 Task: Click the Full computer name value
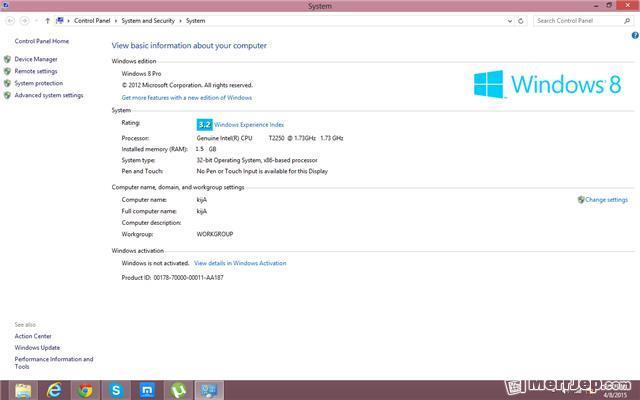(202, 211)
